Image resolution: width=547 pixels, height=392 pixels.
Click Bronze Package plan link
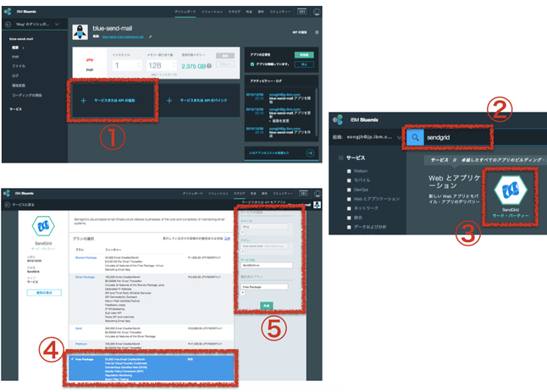coord(86,257)
